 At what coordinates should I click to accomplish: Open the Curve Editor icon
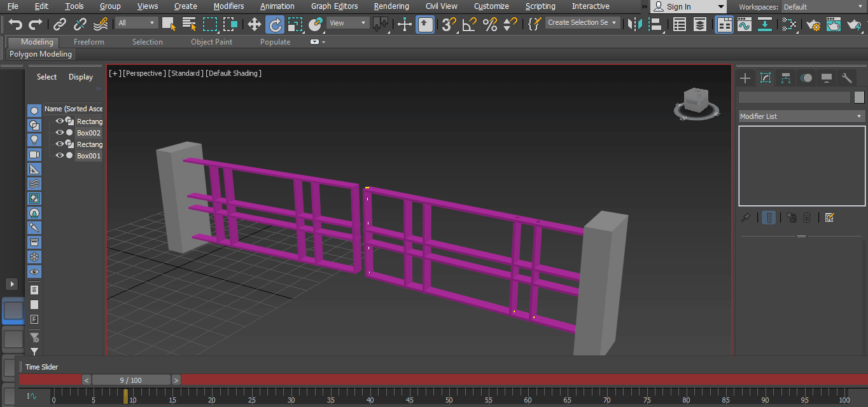click(745, 24)
